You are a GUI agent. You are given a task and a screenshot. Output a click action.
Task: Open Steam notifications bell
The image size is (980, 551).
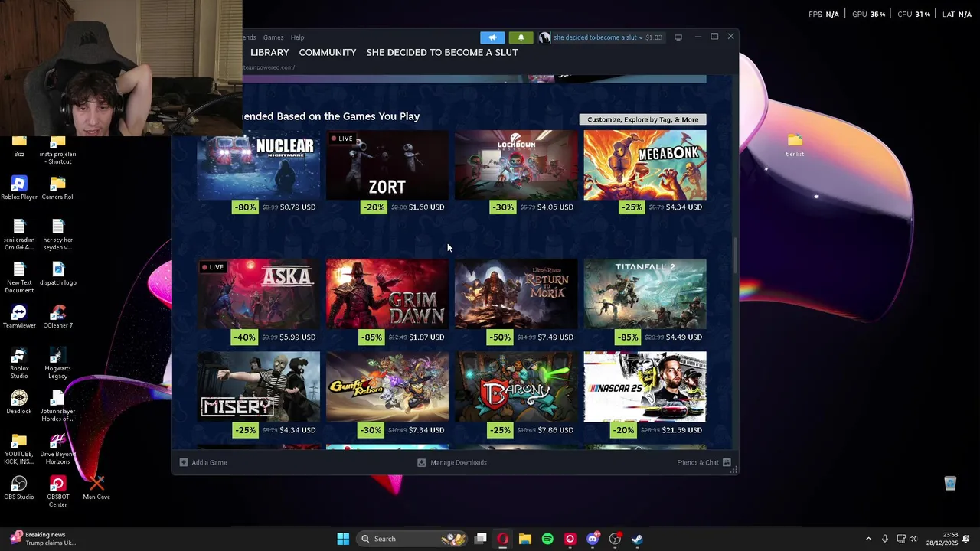521,37
